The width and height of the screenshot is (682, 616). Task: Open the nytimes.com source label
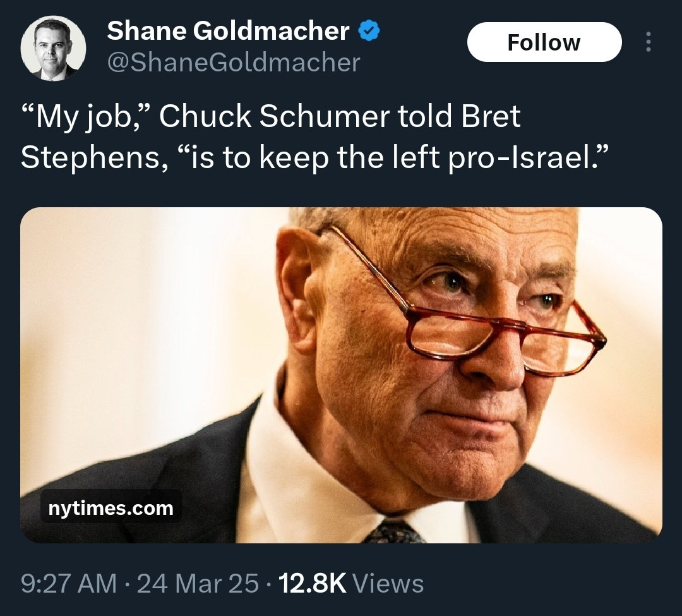111,508
